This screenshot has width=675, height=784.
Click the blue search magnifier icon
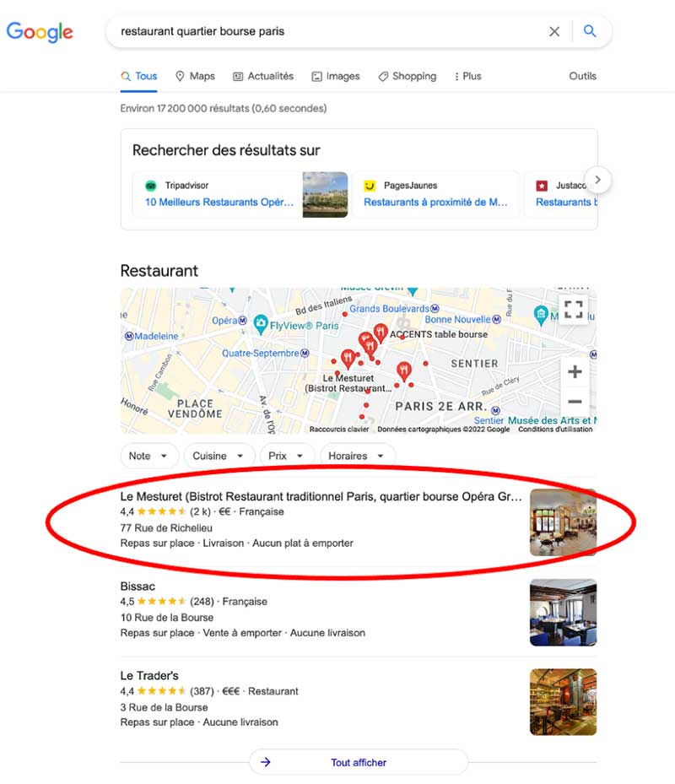point(590,31)
